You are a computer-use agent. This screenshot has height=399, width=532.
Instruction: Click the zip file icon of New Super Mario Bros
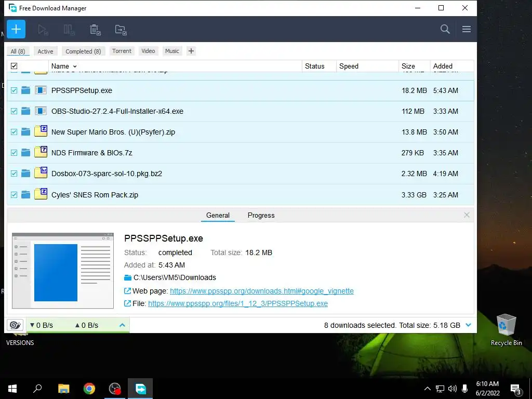[41, 131]
